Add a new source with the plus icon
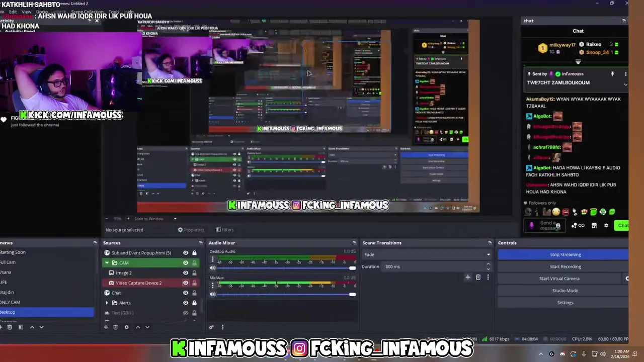Viewport: 644px width, 362px height. coord(106,327)
